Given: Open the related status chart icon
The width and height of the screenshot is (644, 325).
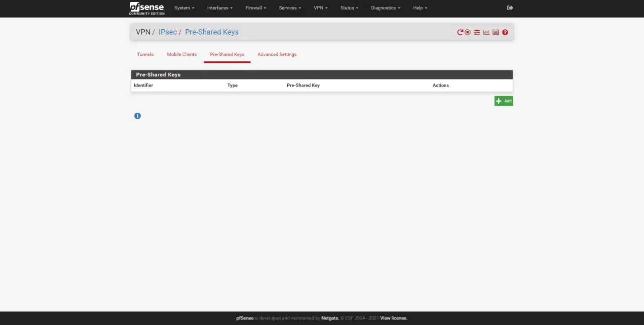Looking at the screenshot, I should click(486, 32).
